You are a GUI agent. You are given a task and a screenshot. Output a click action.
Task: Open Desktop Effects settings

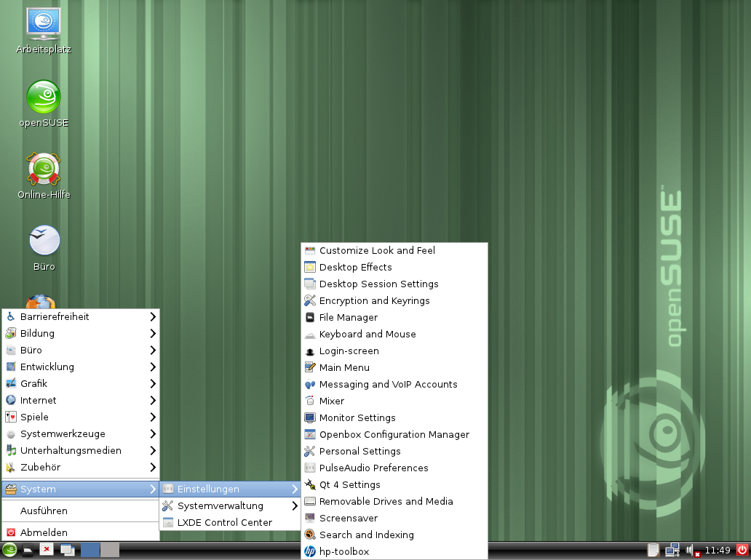pos(355,267)
